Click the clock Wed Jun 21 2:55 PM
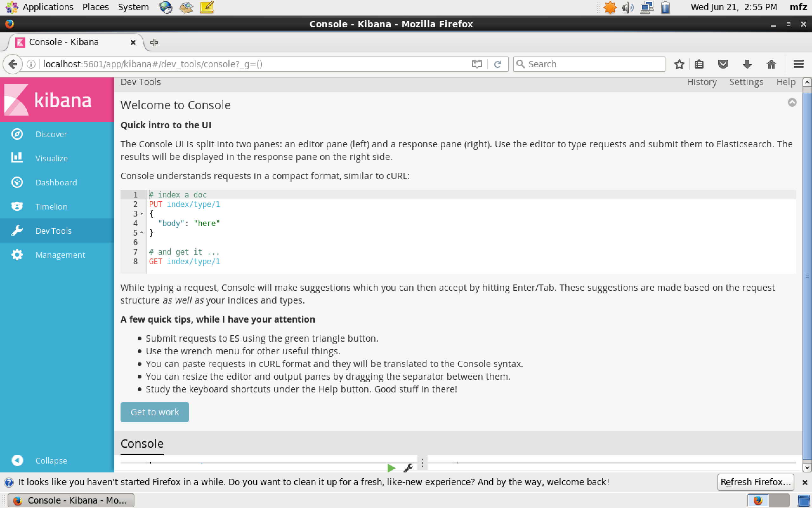This screenshot has height=508, width=812. tap(734, 7)
